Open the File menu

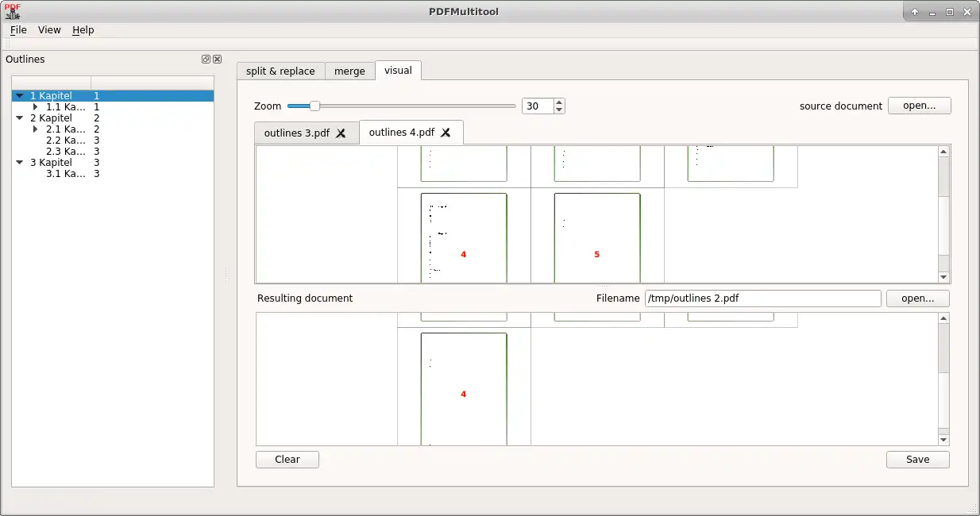coord(18,30)
